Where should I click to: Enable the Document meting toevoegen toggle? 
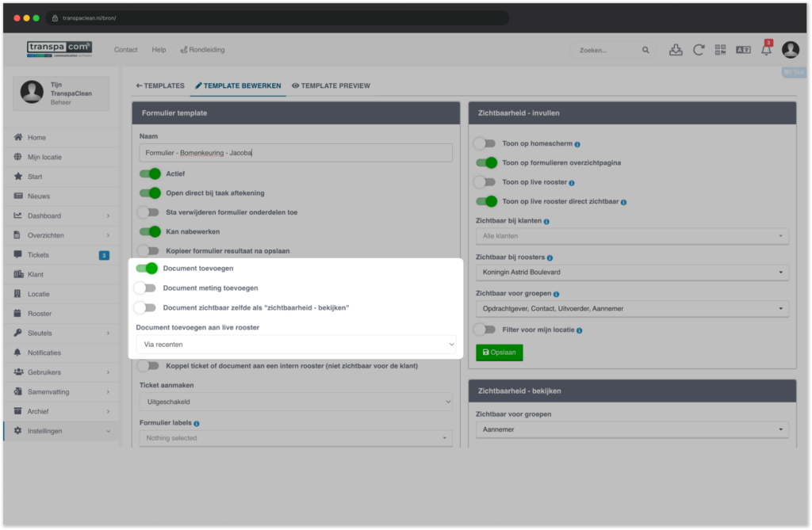tap(146, 288)
